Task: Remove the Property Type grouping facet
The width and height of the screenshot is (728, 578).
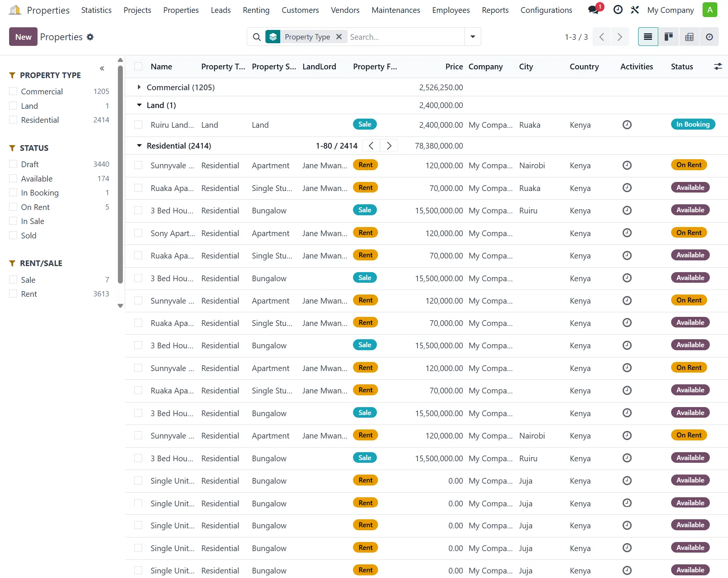Action: pyautogui.click(x=339, y=37)
